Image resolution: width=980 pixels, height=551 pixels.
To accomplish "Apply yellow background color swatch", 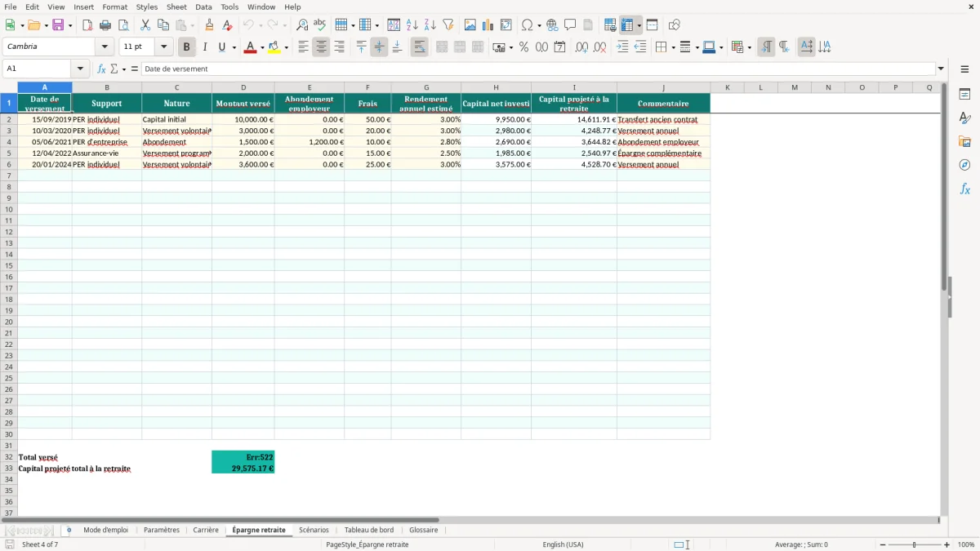I will [274, 47].
